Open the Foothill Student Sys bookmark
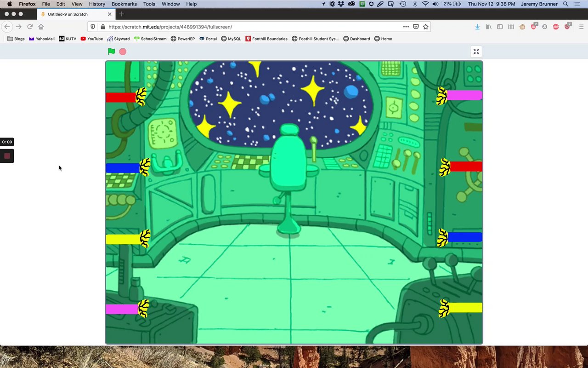588x368 pixels. tap(315, 39)
